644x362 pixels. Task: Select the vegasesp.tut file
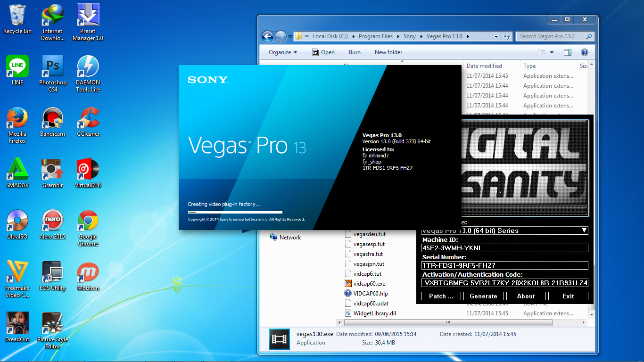364,244
